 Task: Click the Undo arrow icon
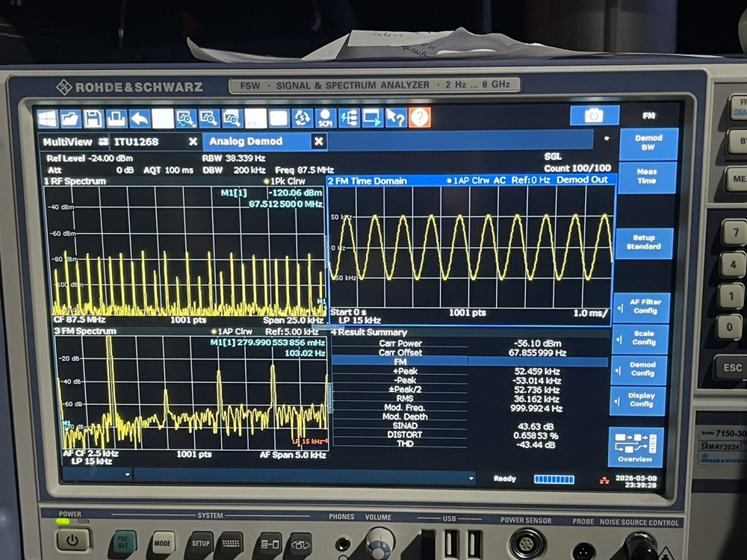[x=140, y=119]
